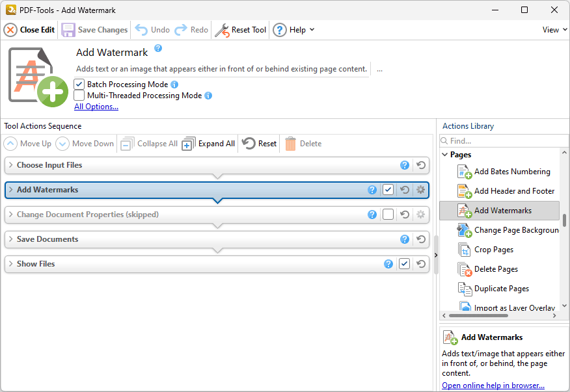
Task: Open help for Choose Input Files
Action: click(x=405, y=165)
